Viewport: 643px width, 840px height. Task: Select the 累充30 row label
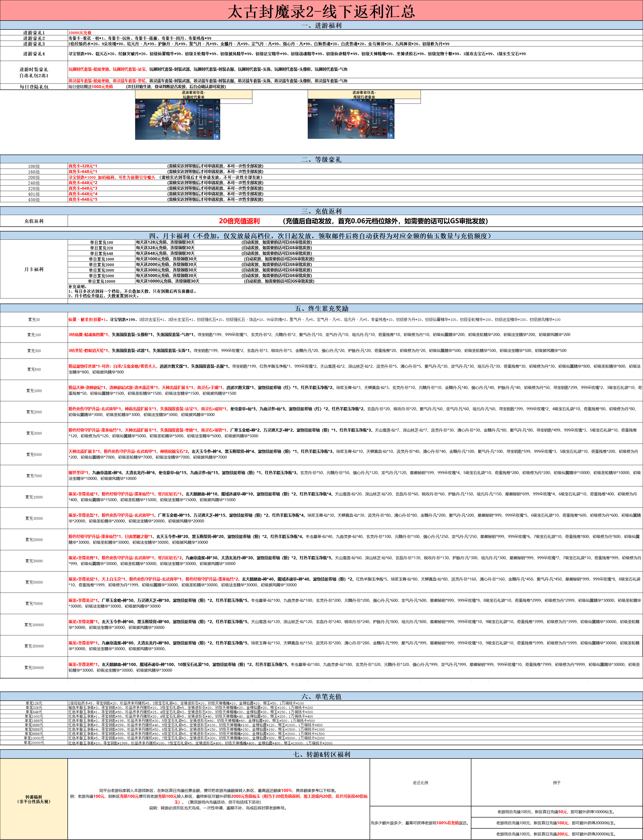[x=34, y=320]
